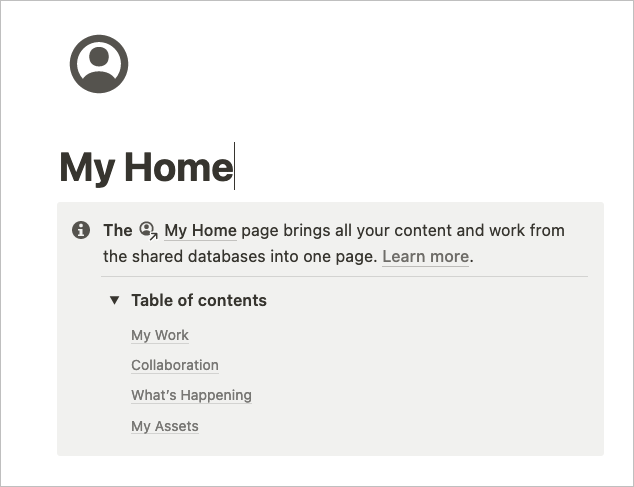Place cursor after 'Home' in the title

234,167
